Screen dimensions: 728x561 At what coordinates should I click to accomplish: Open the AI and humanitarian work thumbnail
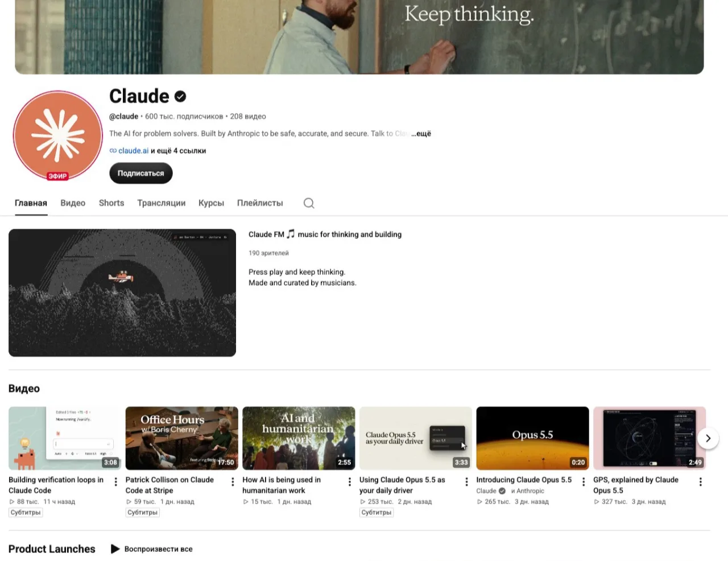pos(299,438)
